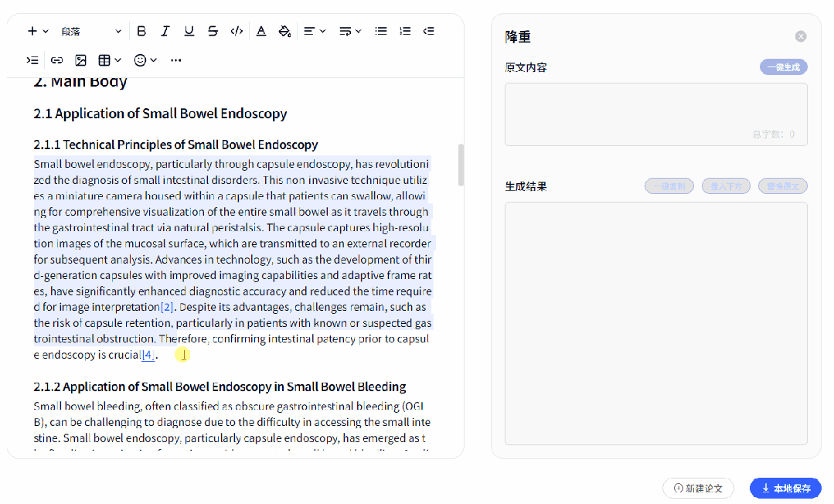This screenshot has height=504, width=834.
Task: Insert inline code format
Action: 237,31
